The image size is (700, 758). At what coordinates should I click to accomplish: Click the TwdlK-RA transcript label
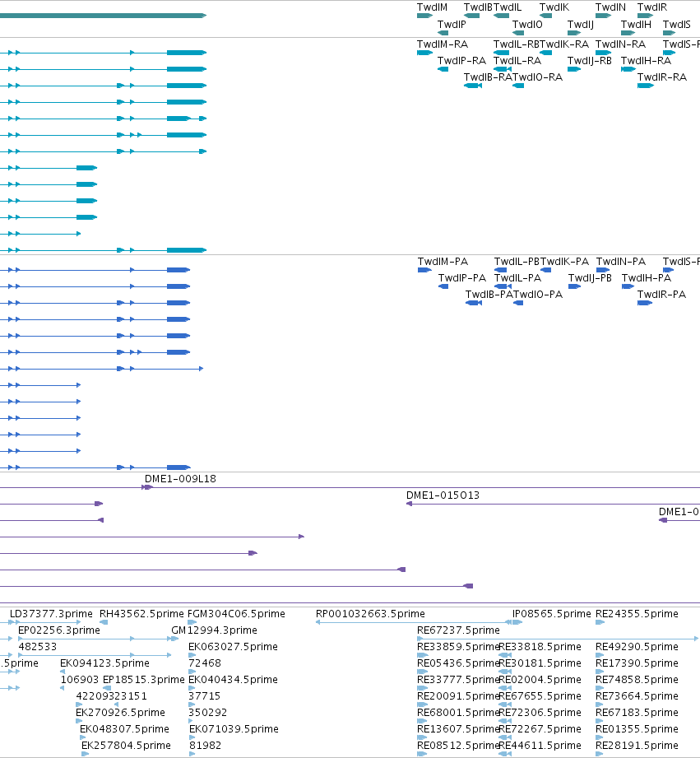coord(564,44)
